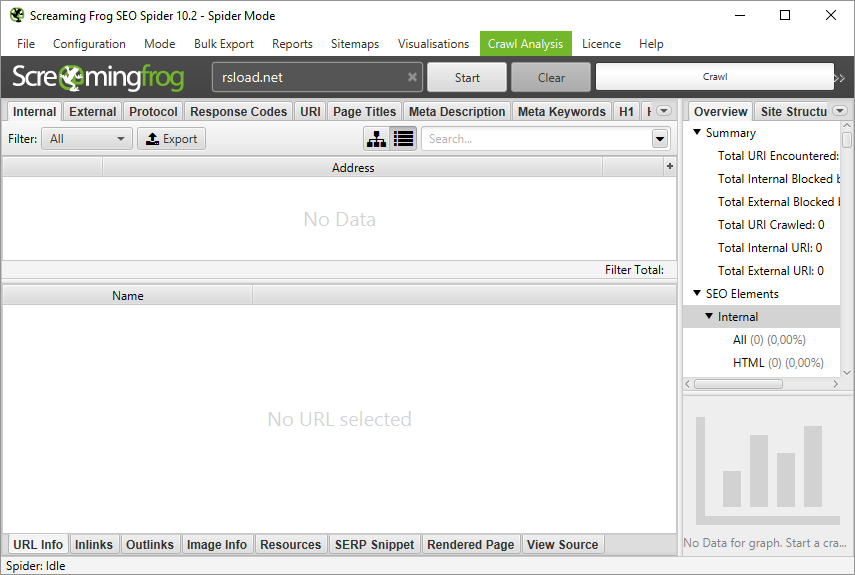Switch to the Meta Keywords tab
The height and width of the screenshot is (575, 855).
[x=562, y=112]
